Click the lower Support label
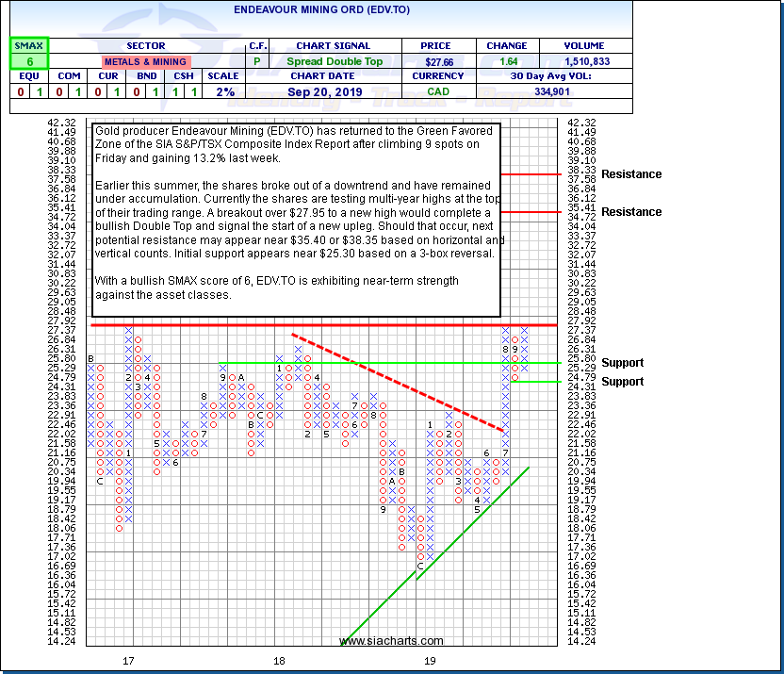Screen dimensions: 784x674 (622, 382)
